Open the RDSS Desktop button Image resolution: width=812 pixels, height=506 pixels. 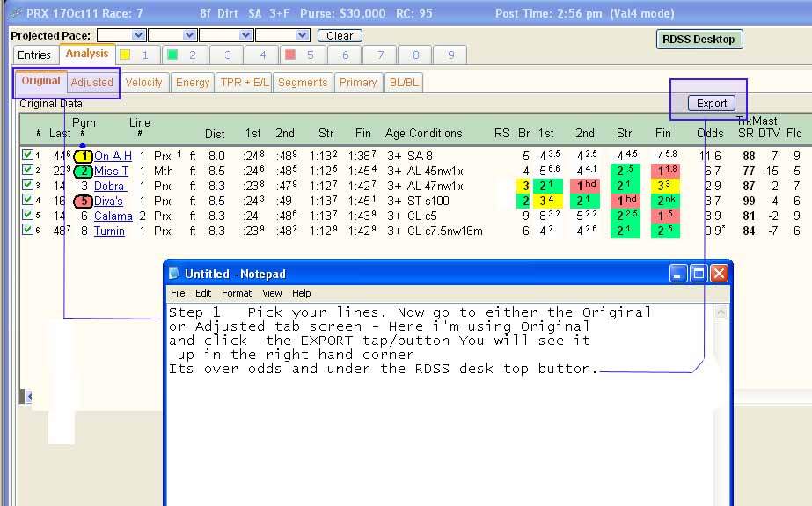pos(699,40)
